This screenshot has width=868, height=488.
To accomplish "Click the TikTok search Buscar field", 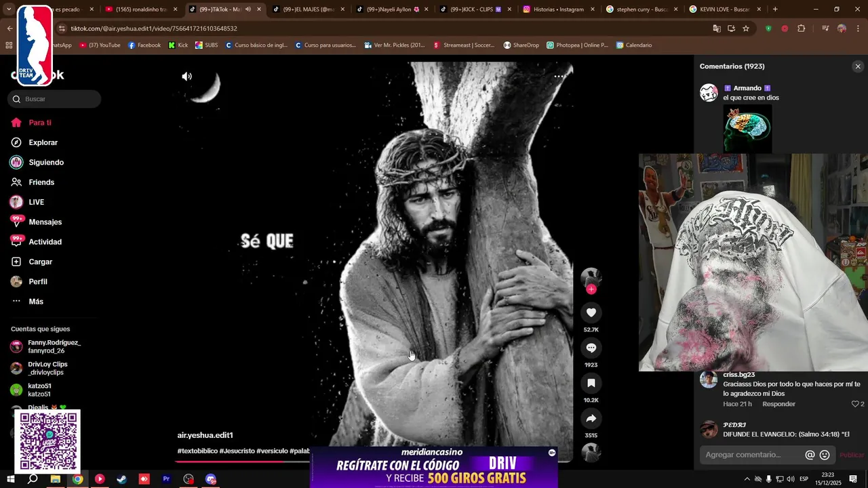I will coord(54,99).
